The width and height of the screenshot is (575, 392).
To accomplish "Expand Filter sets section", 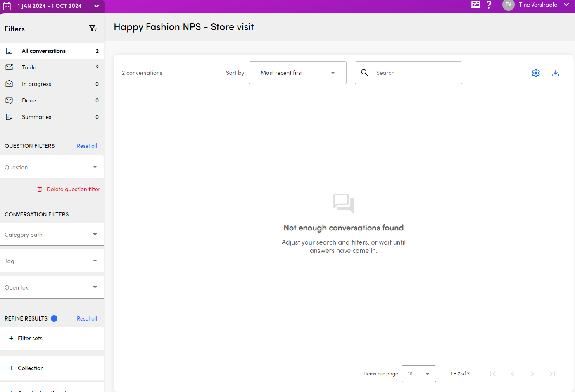I will (x=52, y=338).
